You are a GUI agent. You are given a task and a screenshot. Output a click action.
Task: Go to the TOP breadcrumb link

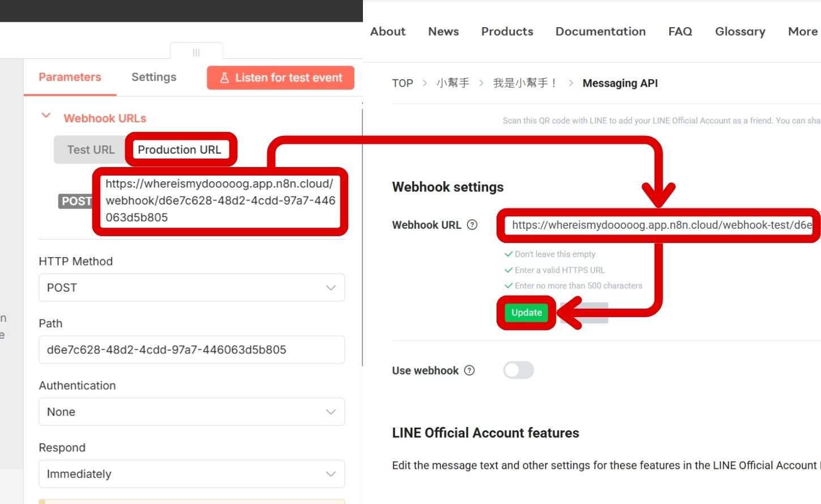402,83
